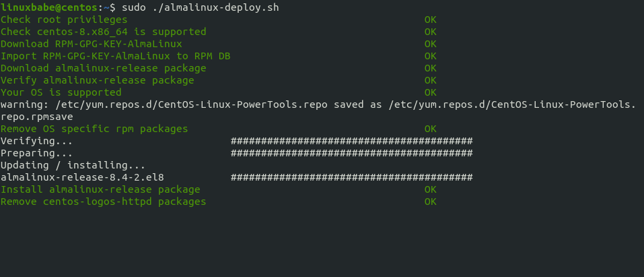Screen dimensions: 644x277
Task: Click the linuxbabe@centos prompt text
Action: tap(48, 7)
